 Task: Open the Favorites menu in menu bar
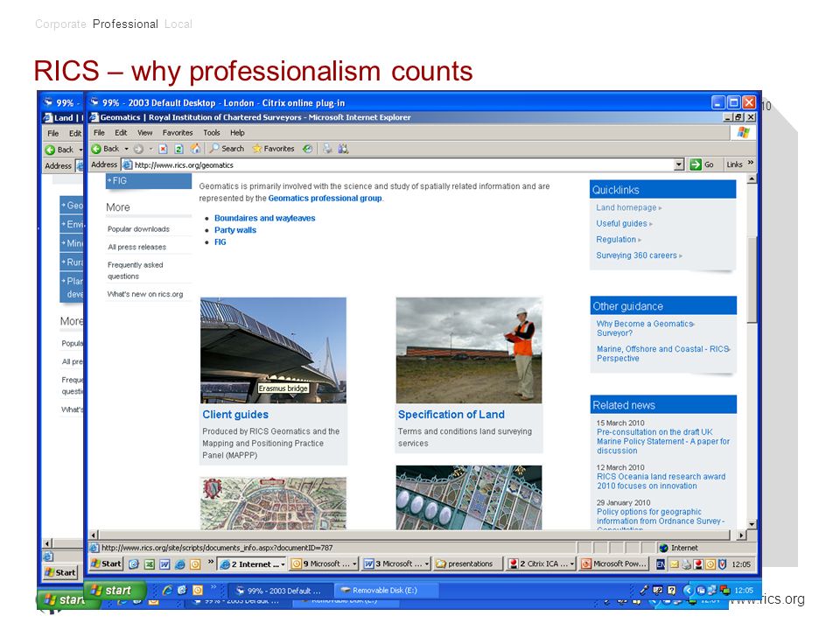178,132
